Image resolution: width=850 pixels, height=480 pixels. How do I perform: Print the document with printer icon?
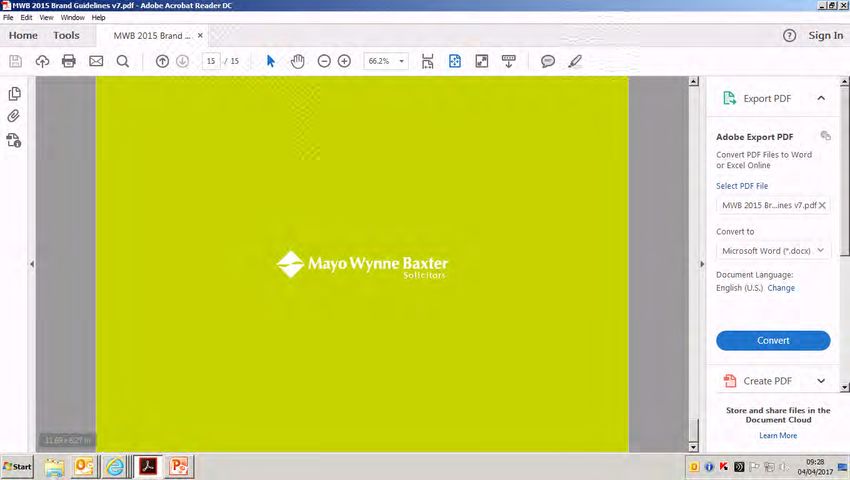pos(69,61)
